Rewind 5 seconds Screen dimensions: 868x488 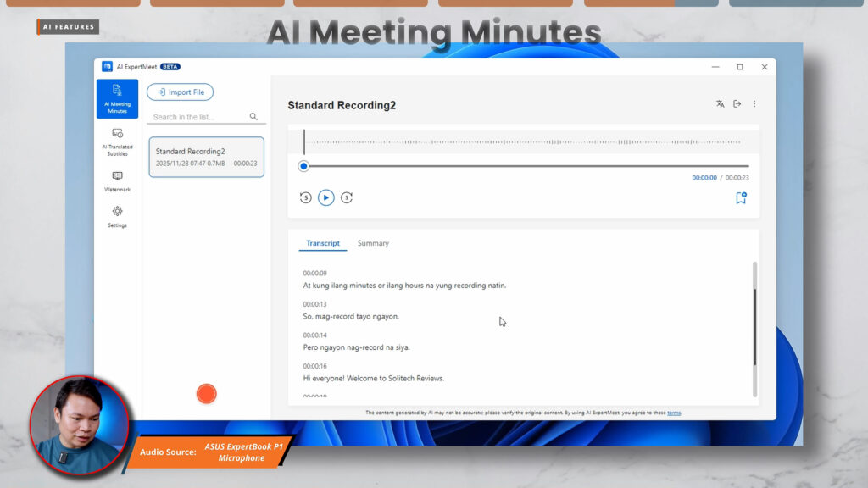point(305,198)
